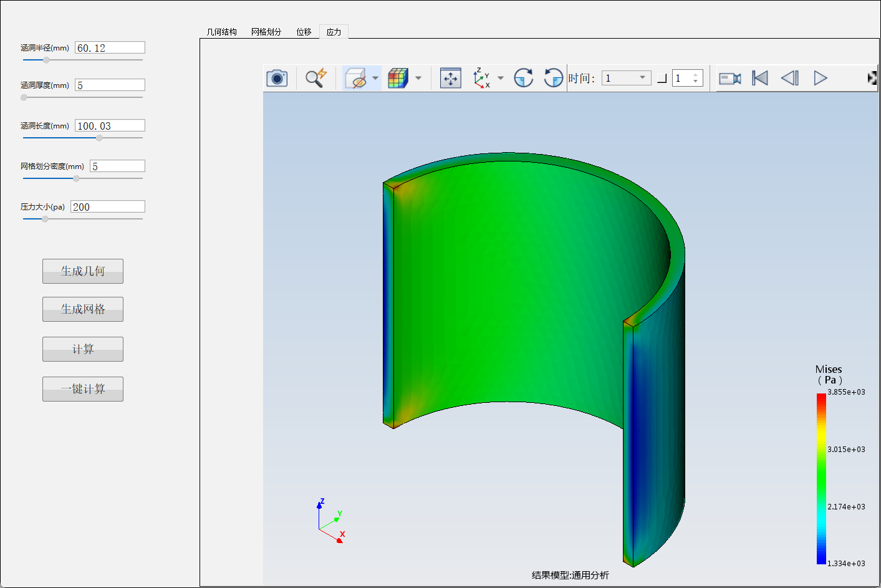Click the XYZ axis triad in viewport
Viewport: 881px width, 588px height.
click(330, 521)
